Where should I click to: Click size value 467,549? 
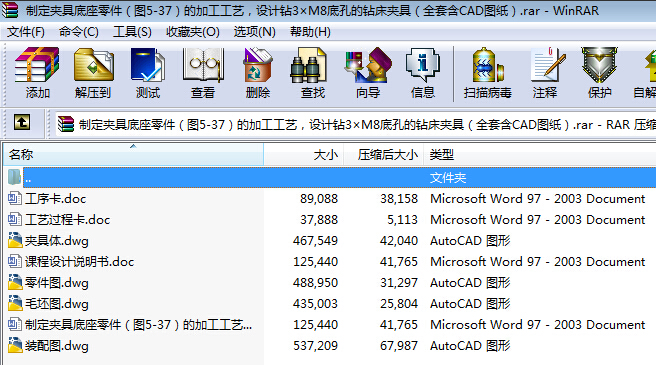315,241
